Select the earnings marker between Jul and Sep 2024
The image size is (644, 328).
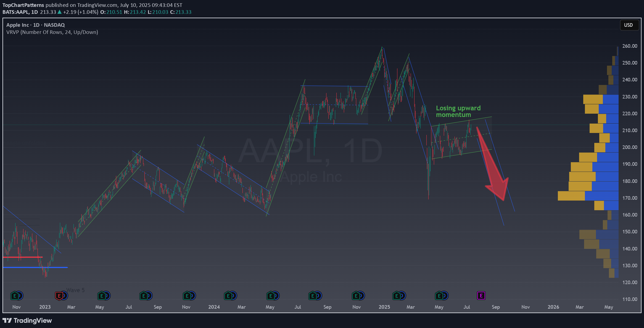tap(313, 296)
